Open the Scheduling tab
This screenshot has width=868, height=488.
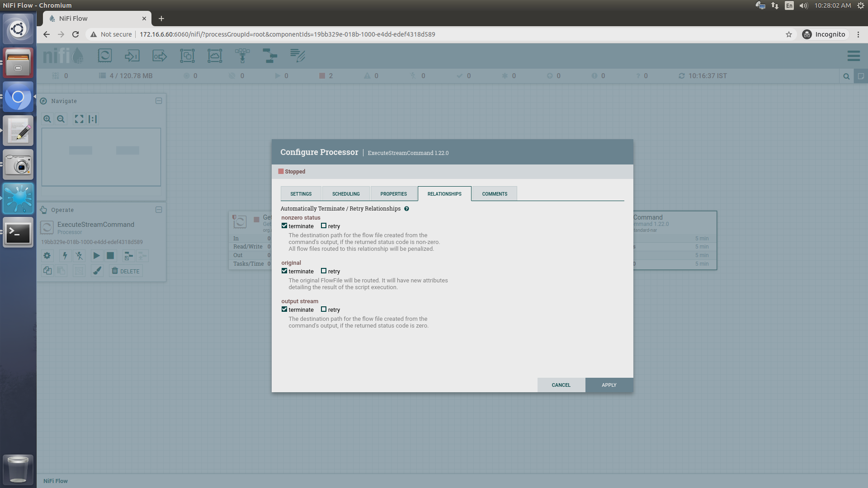[346, 194]
